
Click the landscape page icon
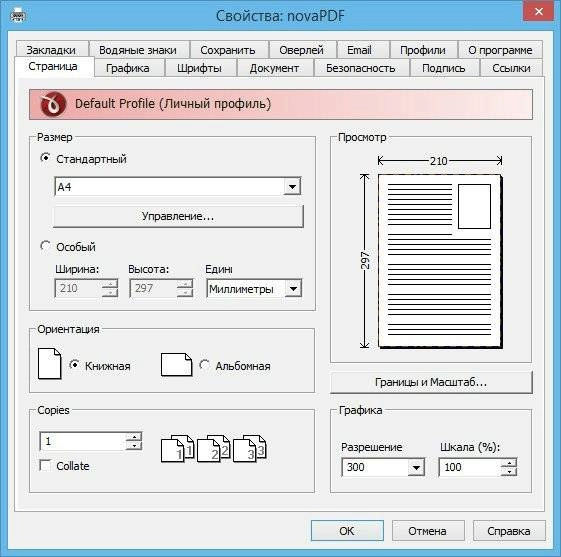point(176,365)
